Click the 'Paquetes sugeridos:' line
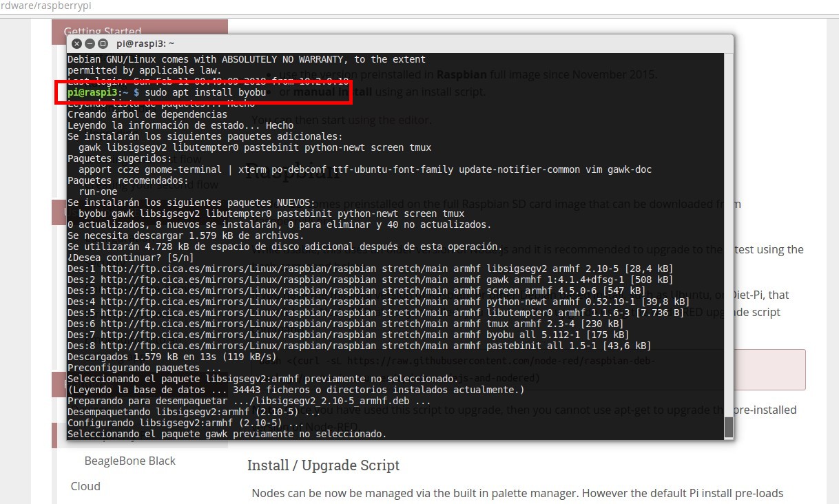 point(120,158)
